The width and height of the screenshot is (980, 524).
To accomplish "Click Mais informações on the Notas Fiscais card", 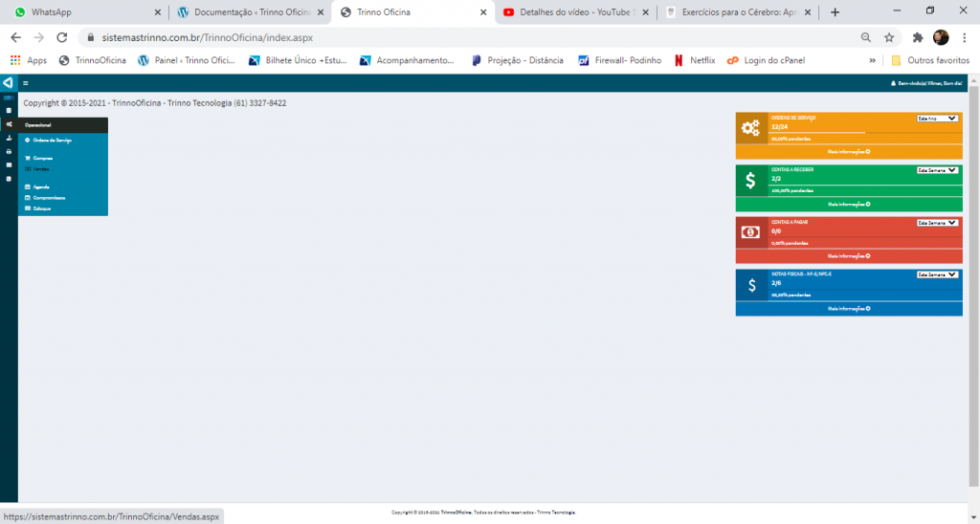I will (848, 309).
